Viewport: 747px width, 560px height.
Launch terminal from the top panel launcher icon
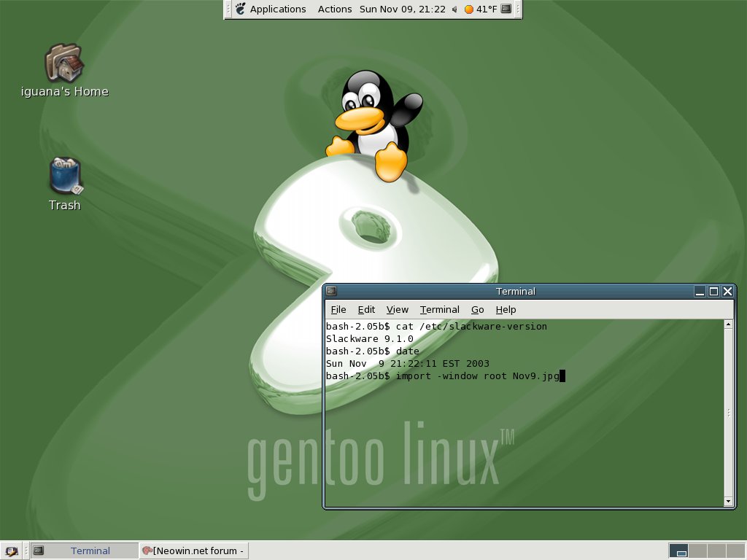click(506, 9)
